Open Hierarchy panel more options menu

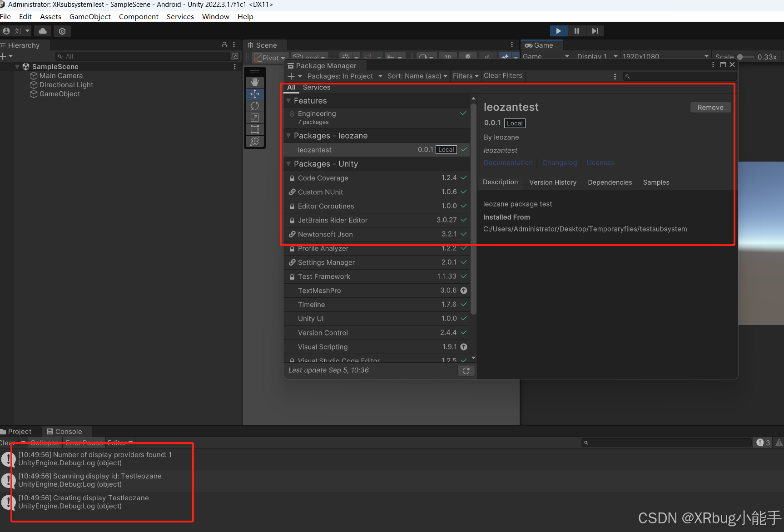pyautogui.click(x=234, y=44)
